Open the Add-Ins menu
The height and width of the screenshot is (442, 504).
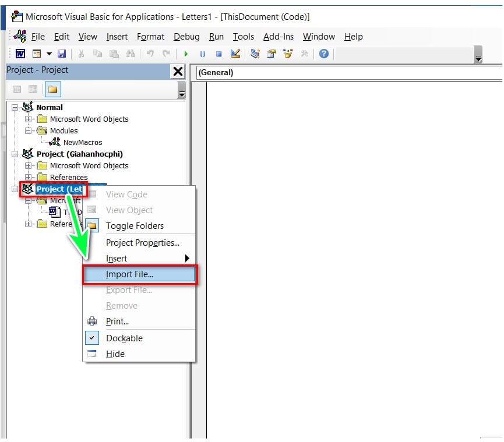pyautogui.click(x=279, y=37)
